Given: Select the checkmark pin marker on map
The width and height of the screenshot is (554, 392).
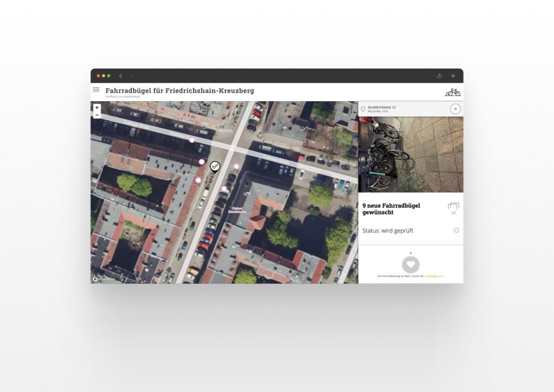Looking at the screenshot, I should [215, 166].
